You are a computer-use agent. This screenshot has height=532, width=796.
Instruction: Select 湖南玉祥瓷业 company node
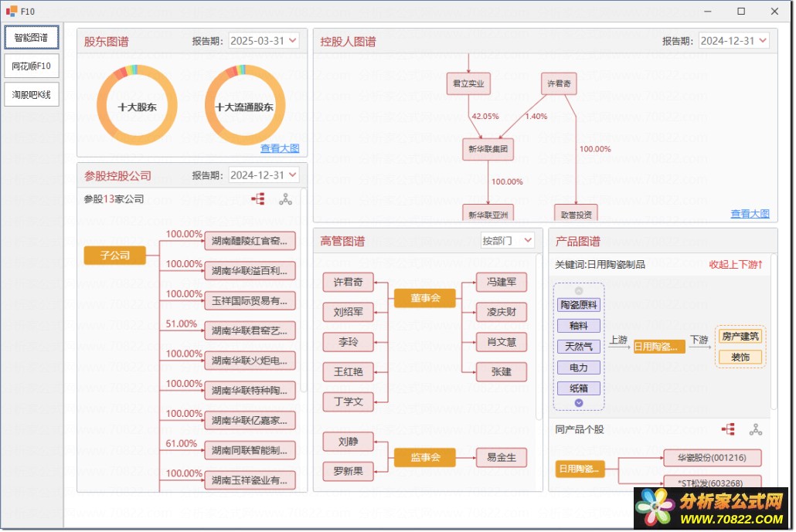click(250, 480)
